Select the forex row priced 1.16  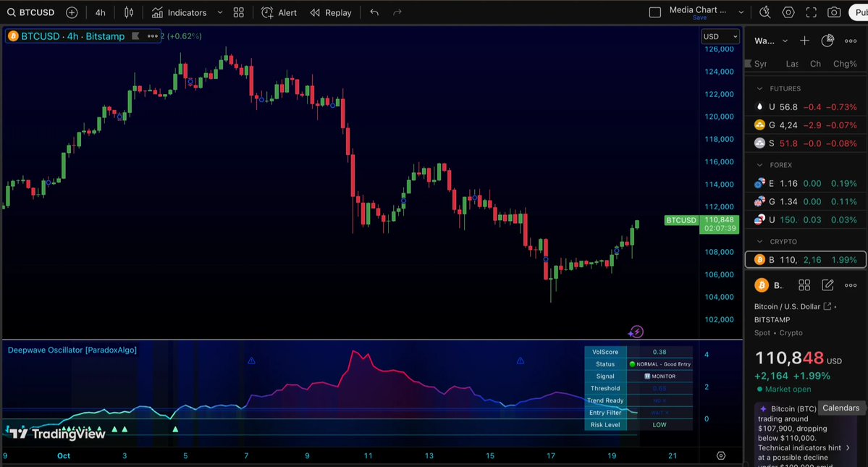[806, 183]
